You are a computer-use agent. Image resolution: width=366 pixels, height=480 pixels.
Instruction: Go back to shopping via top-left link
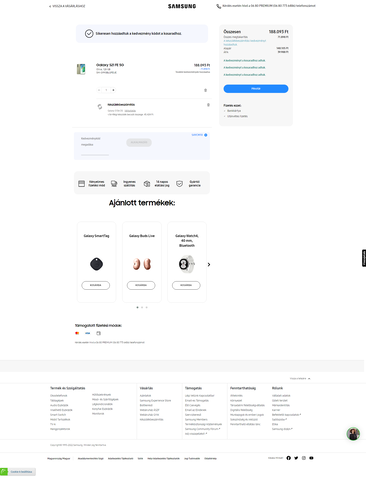click(x=67, y=6)
